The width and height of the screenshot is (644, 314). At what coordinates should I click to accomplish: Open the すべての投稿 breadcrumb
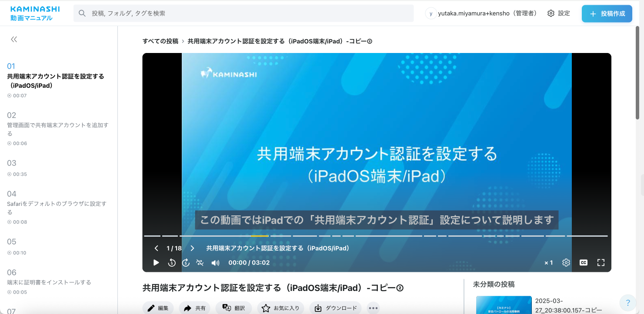[x=160, y=41]
